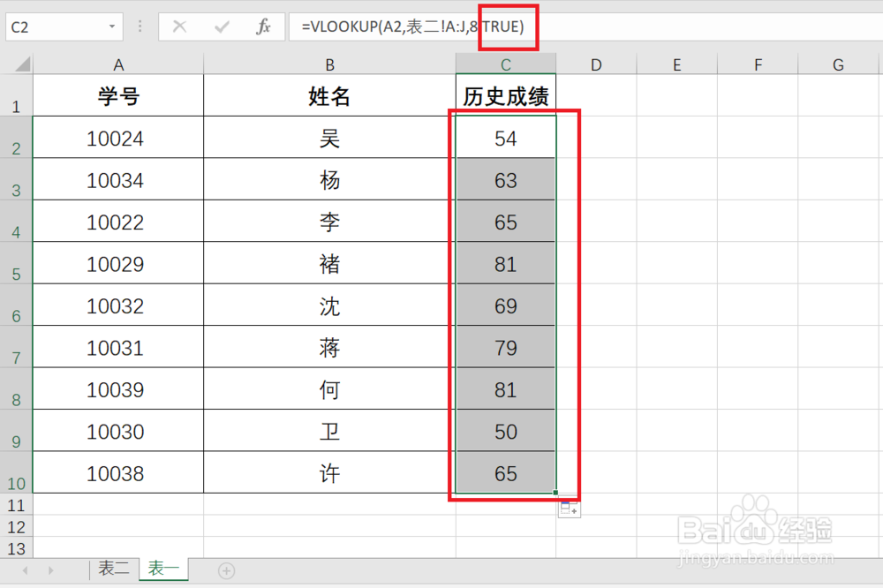Click the 历史成绩 header cell
Screen dimensions: 883x588
(505, 95)
